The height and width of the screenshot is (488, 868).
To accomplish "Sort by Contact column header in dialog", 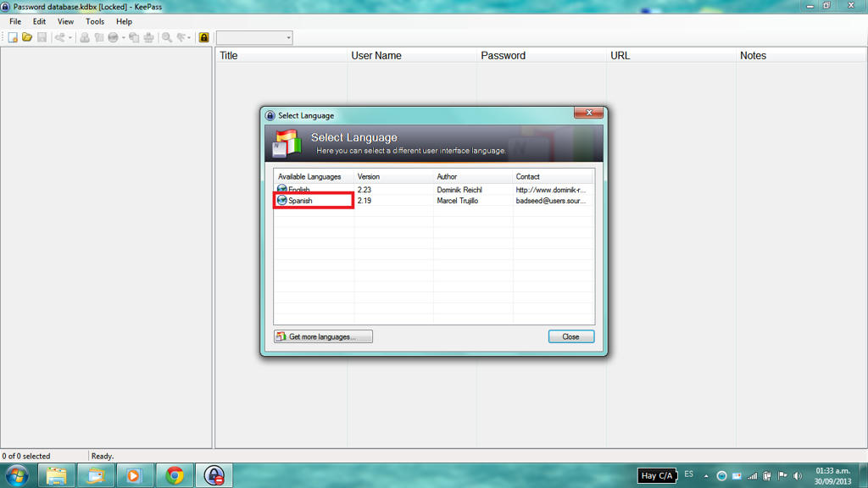I will (553, 176).
